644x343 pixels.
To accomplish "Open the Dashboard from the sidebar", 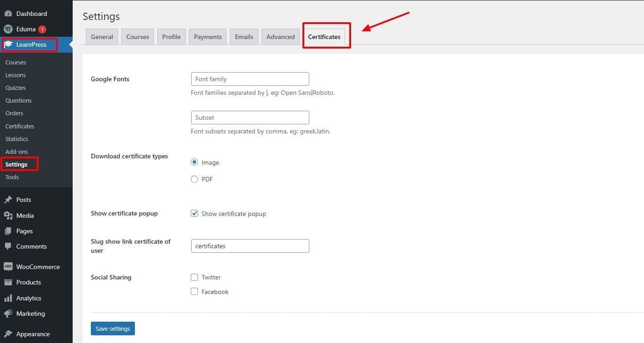I will [32, 14].
